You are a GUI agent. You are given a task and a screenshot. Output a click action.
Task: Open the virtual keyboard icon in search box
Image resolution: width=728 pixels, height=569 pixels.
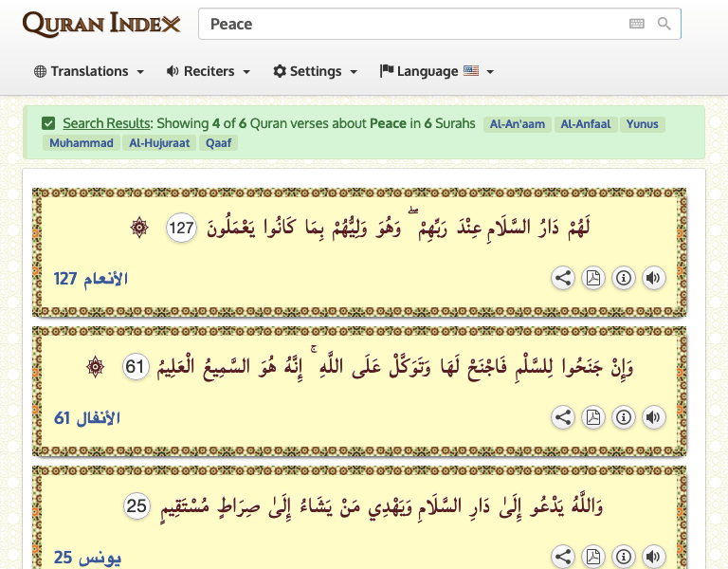(637, 24)
